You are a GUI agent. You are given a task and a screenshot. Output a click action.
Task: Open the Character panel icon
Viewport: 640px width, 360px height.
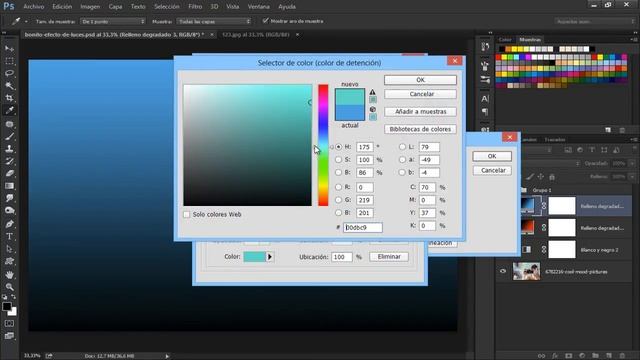(485, 98)
